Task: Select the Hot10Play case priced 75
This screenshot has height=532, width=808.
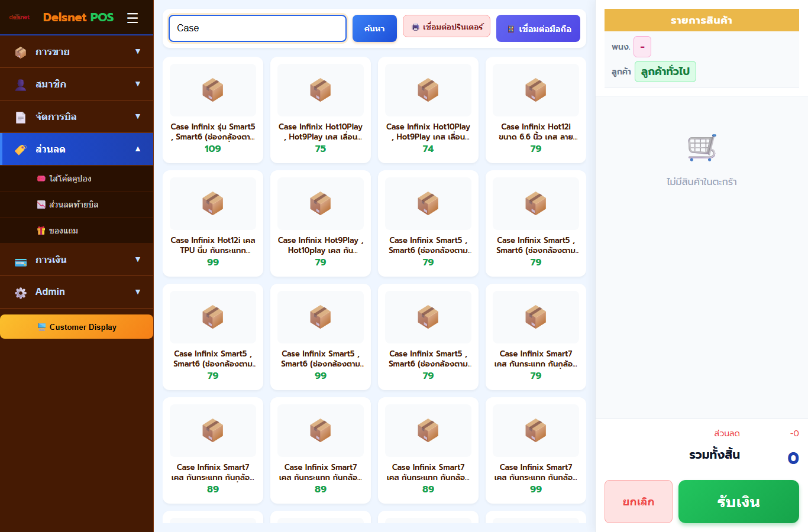Action: [x=321, y=110]
